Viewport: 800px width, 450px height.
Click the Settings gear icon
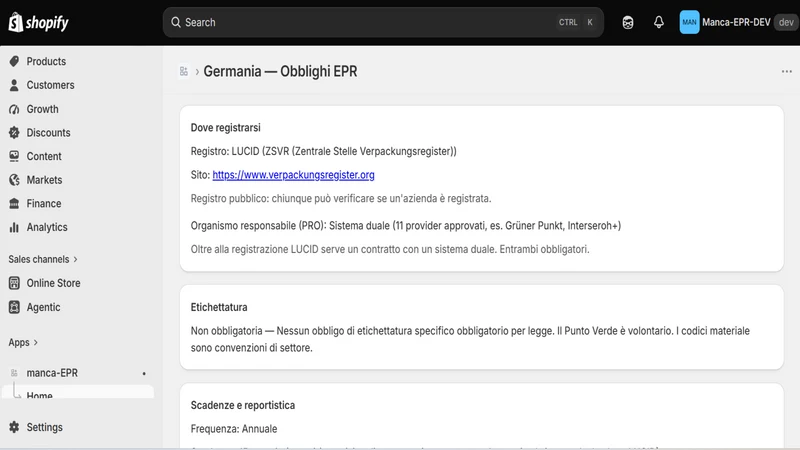(14, 427)
